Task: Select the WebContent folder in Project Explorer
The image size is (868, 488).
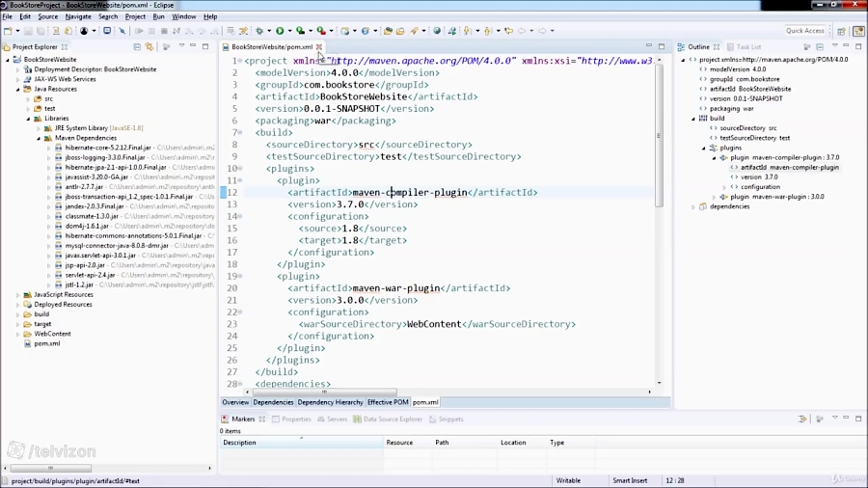Action: (52, 335)
